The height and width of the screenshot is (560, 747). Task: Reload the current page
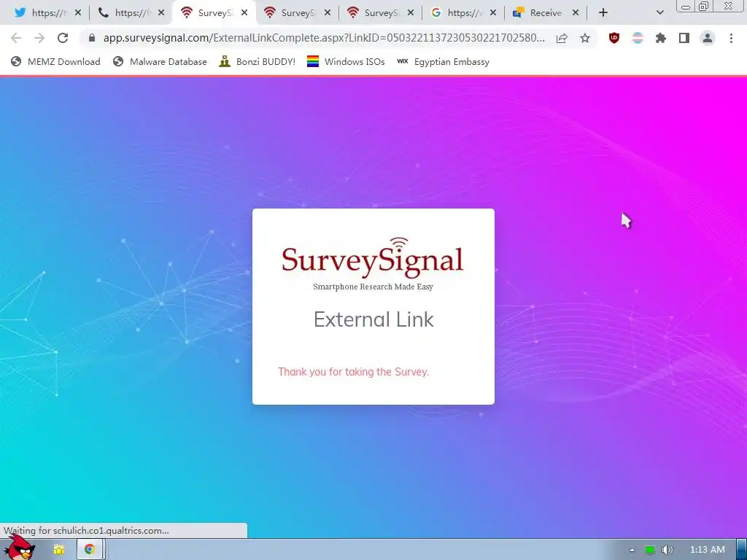[x=63, y=38]
